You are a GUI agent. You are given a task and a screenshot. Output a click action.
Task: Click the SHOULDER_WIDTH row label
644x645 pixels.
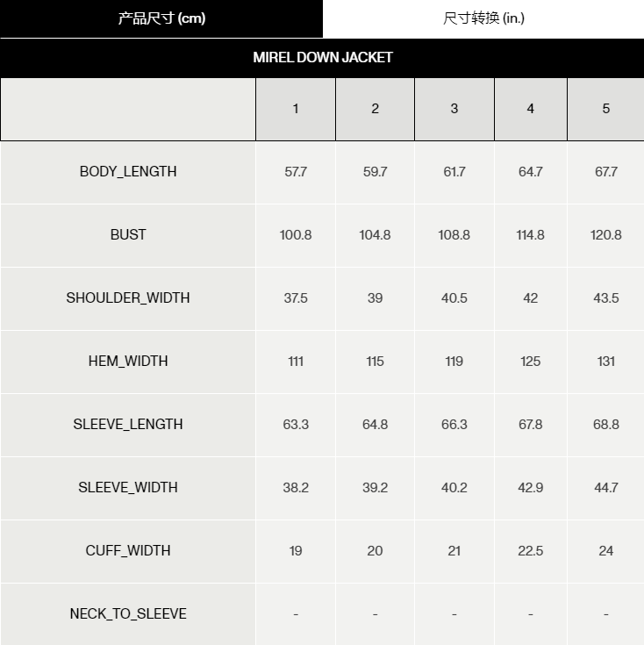(128, 297)
